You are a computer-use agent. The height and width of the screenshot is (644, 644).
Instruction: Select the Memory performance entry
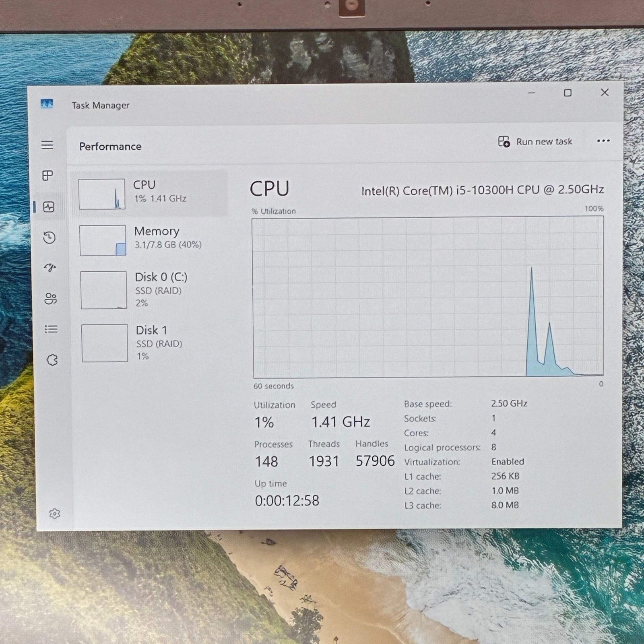point(151,240)
